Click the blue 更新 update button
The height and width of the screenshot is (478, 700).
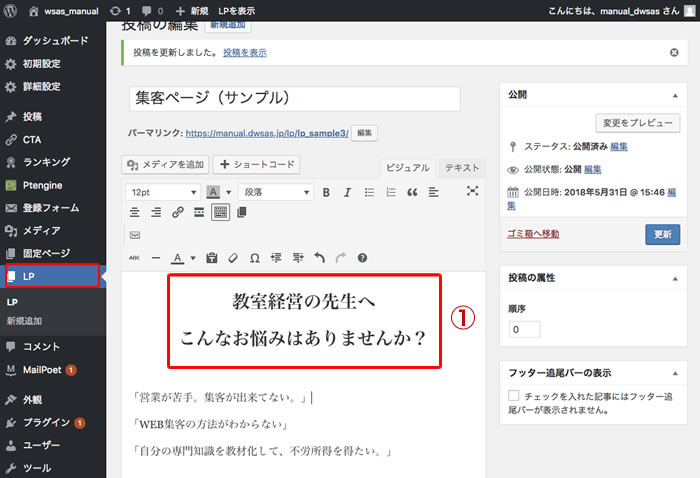coord(662,234)
